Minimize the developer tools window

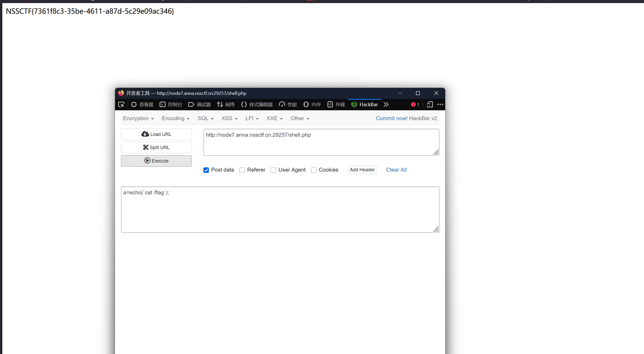coord(400,93)
